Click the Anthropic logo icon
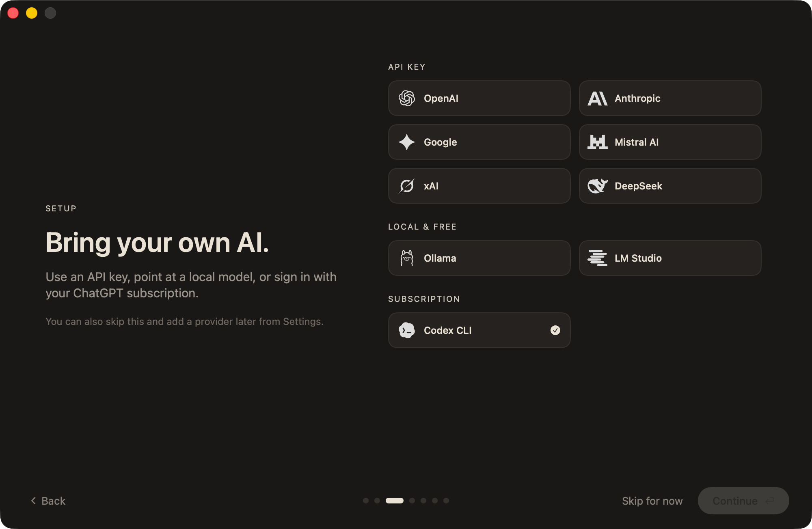Image resolution: width=812 pixels, height=529 pixels. (597, 98)
